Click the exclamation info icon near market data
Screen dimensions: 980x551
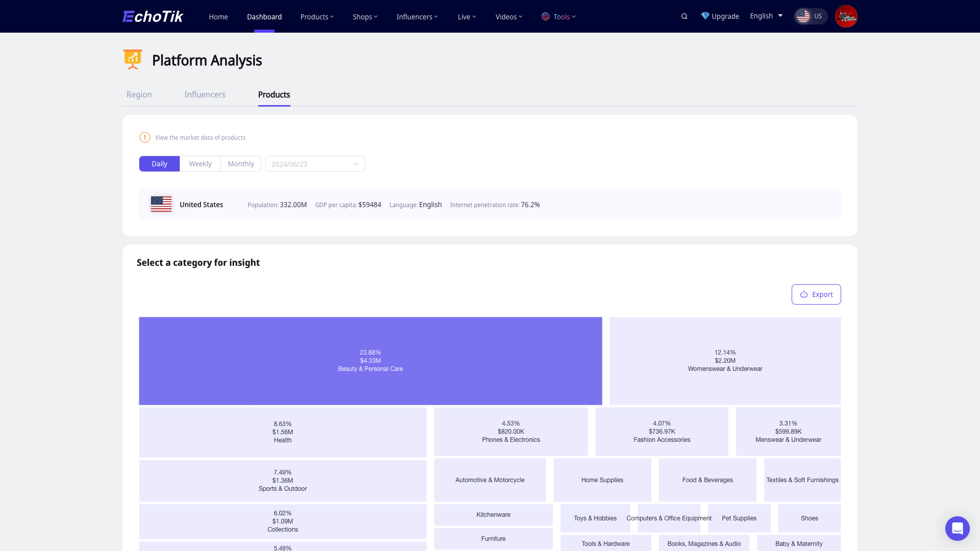click(145, 137)
